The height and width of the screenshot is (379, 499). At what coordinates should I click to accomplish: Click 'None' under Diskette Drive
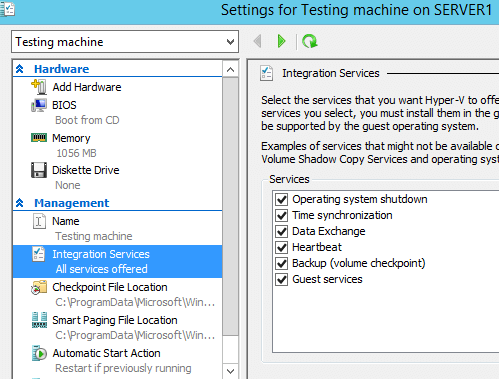(x=68, y=185)
